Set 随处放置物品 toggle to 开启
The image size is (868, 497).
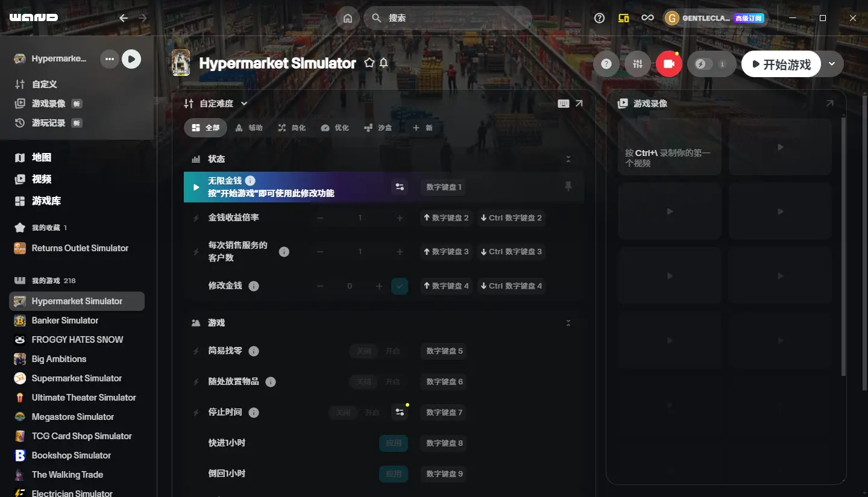(392, 382)
